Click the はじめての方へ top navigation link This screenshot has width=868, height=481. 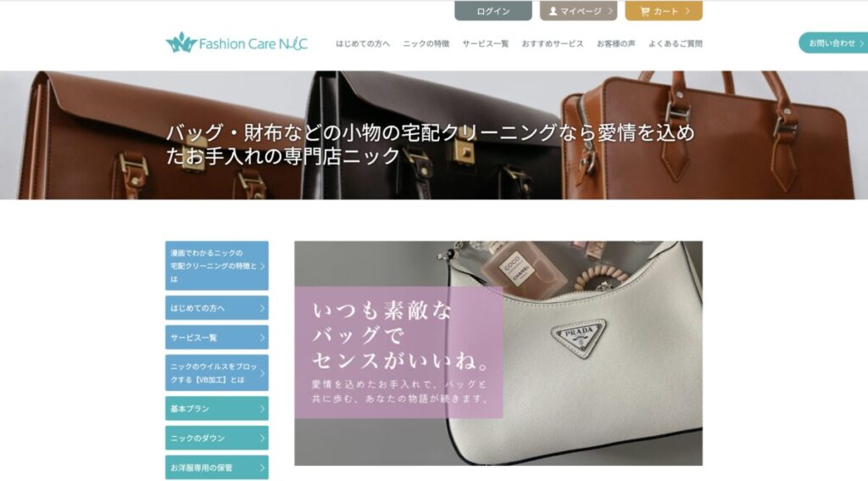click(x=363, y=44)
